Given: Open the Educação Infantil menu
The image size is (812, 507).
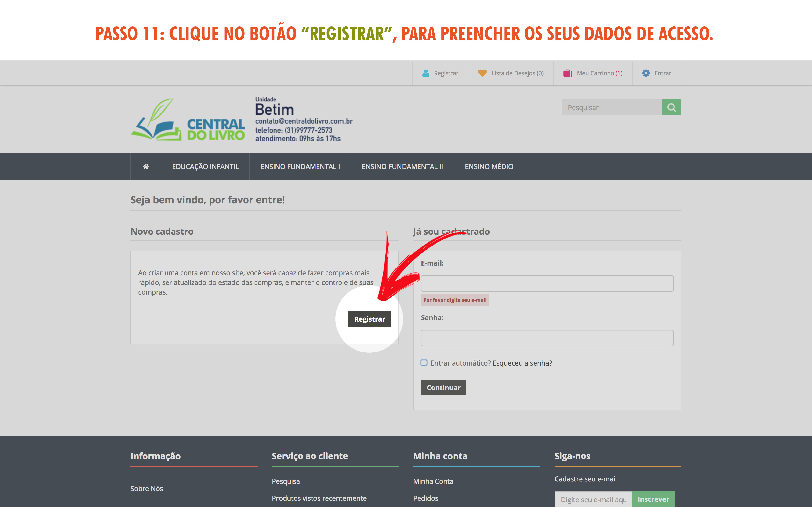Looking at the screenshot, I should point(205,167).
